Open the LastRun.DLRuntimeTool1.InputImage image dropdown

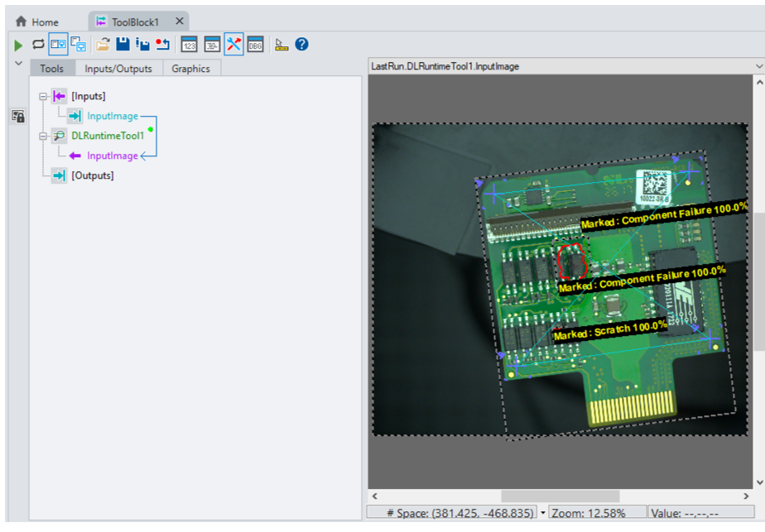[758, 66]
